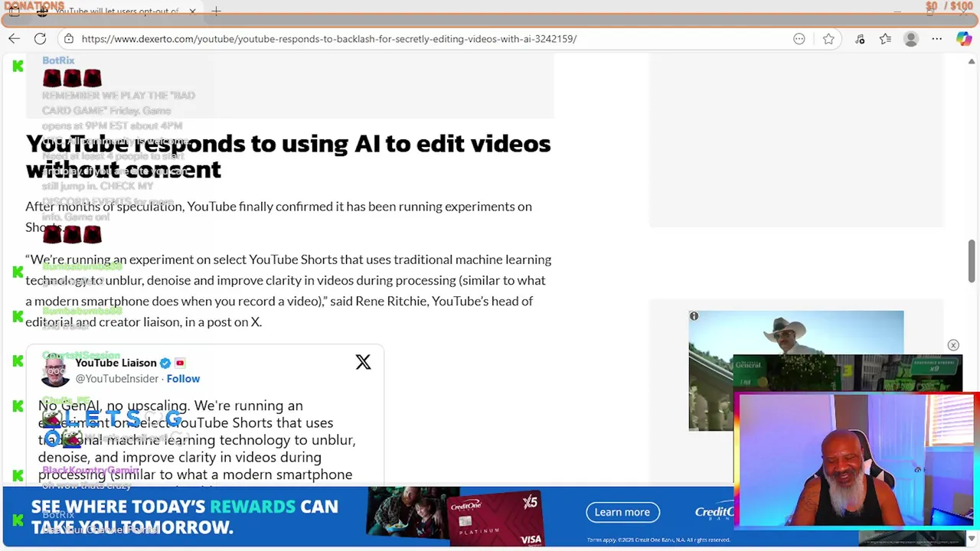Click the 'Rene Ritchie' quote paragraph

289,291
